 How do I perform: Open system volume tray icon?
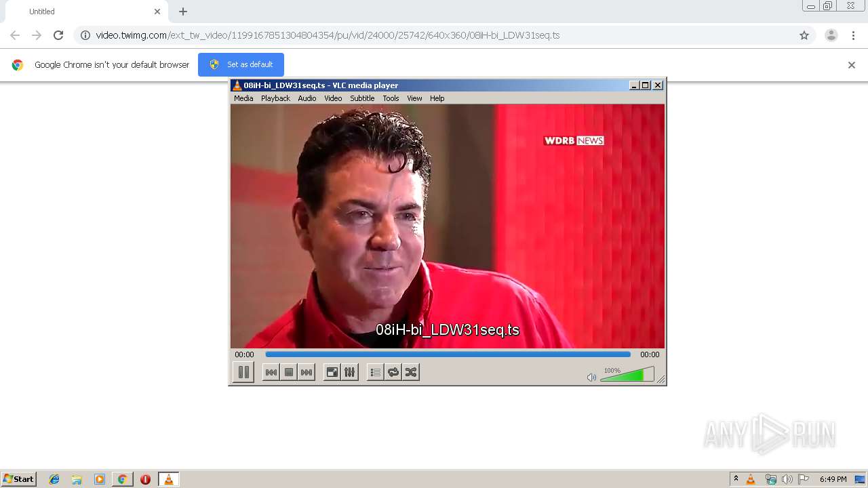[x=787, y=479]
